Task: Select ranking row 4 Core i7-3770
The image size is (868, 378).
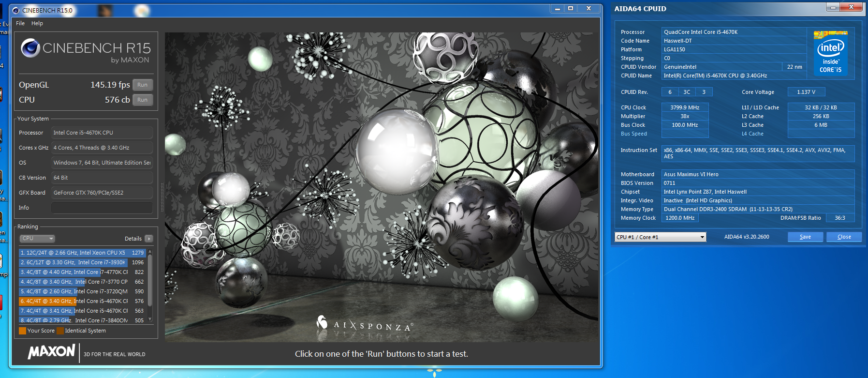Action: click(x=82, y=282)
